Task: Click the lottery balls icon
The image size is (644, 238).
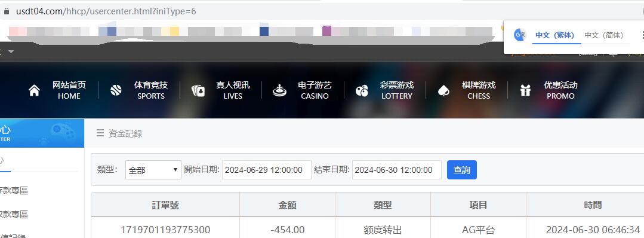Action: click(362, 90)
